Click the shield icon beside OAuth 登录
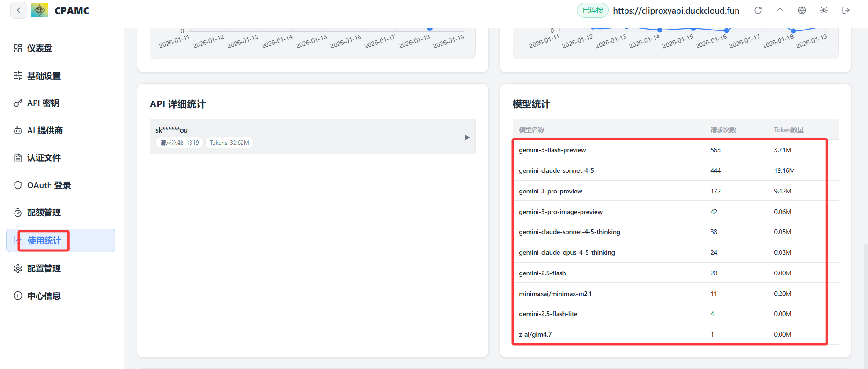 point(18,185)
